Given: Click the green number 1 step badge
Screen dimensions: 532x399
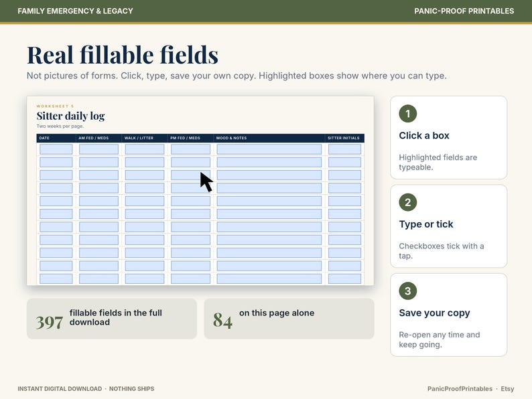Looking at the screenshot, I should click(407, 114).
